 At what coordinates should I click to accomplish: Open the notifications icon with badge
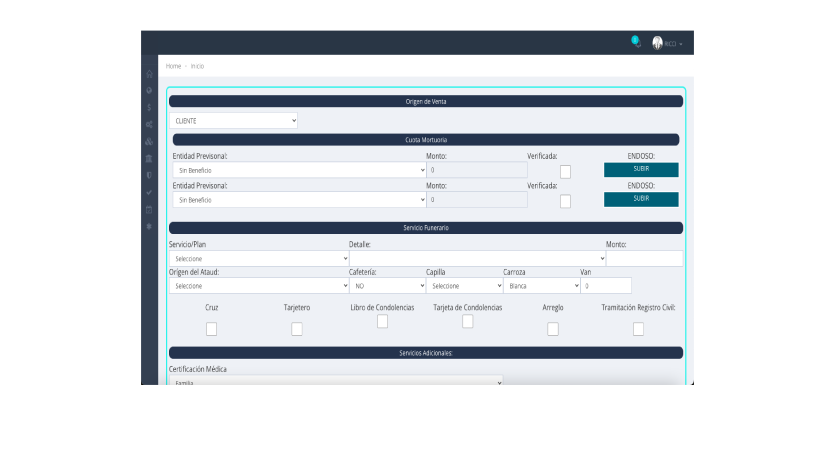click(x=635, y=42)
